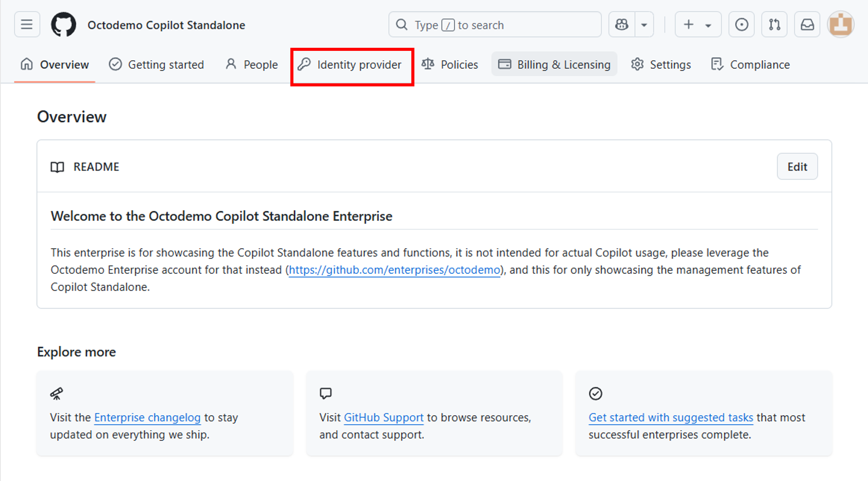
Task: Open the user avatar menu
Action: point(840,25)
